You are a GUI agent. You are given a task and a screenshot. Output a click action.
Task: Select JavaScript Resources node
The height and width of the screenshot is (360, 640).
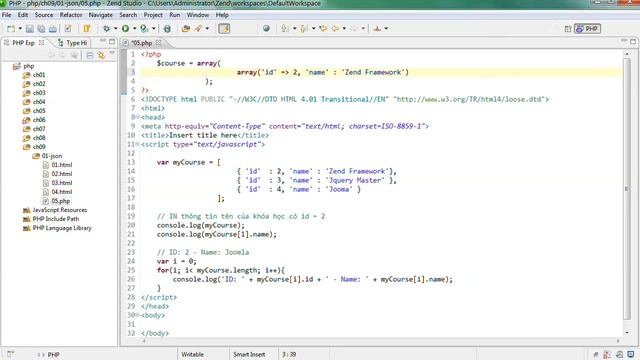coord(55,210)
